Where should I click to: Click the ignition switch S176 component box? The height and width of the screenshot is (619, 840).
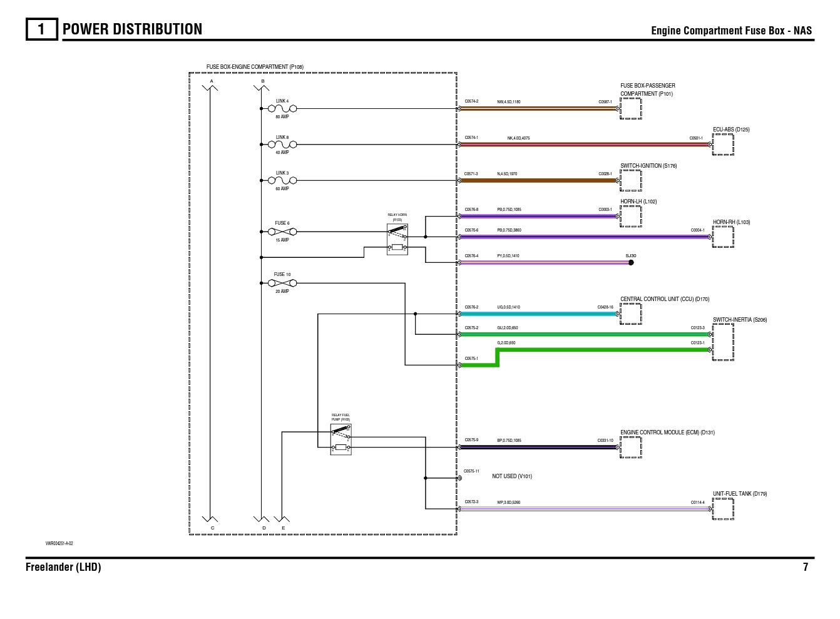click(631, 181)
